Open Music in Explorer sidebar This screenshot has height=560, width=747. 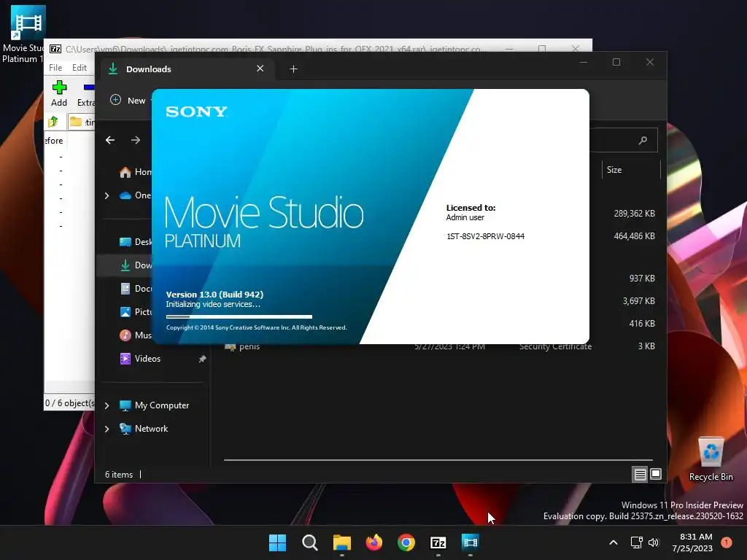pyautogui.click(x=135, y=335)
